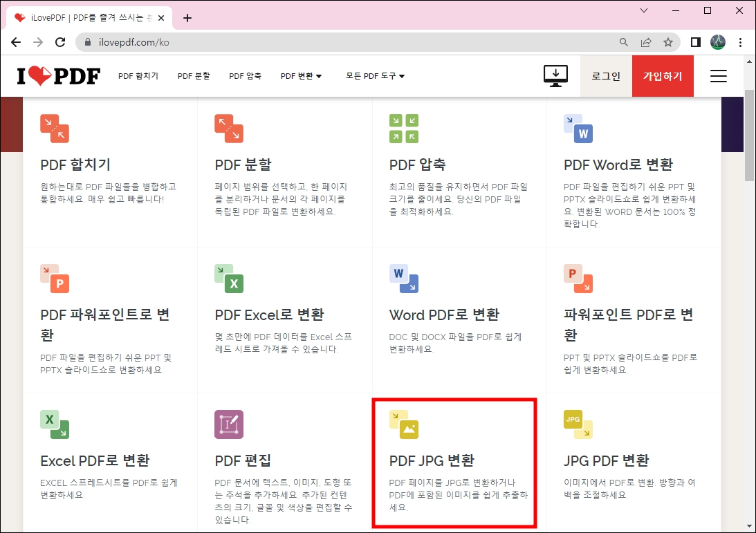Select PDF 분할 in the top navigation
The width and height of the screenshot is (756, 533).
pos(194,76)
